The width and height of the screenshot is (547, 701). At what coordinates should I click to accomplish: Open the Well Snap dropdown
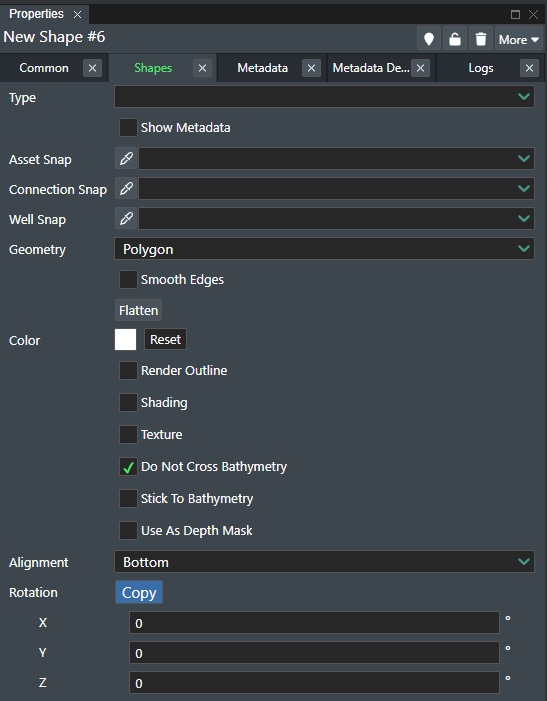[x=337, y=218]
